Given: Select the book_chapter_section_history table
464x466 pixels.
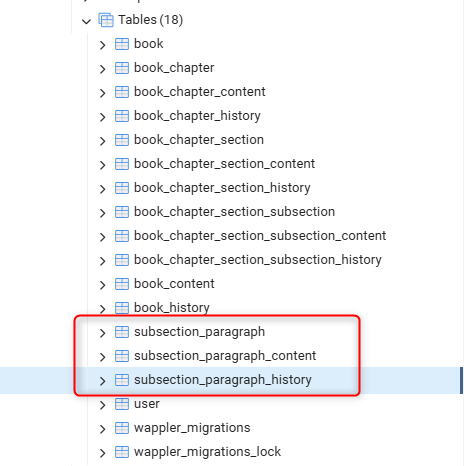Looking at the screenshot, I should tap(222, 188).
